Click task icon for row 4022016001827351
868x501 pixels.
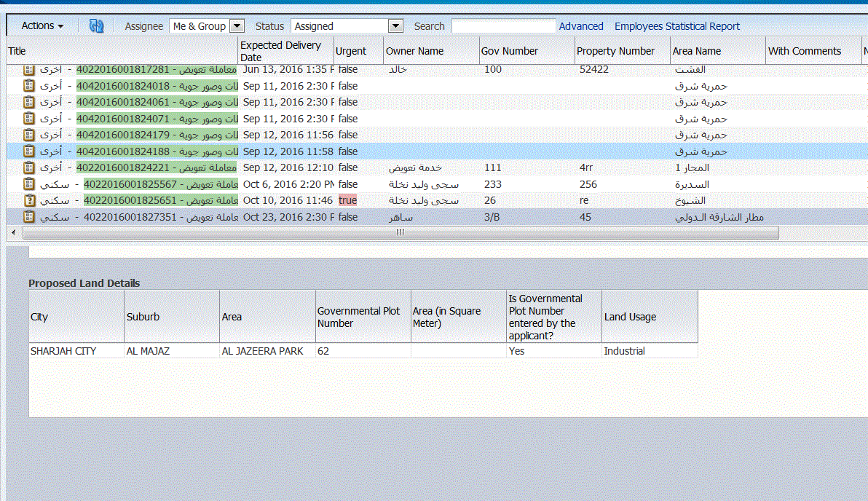[29, 217]
